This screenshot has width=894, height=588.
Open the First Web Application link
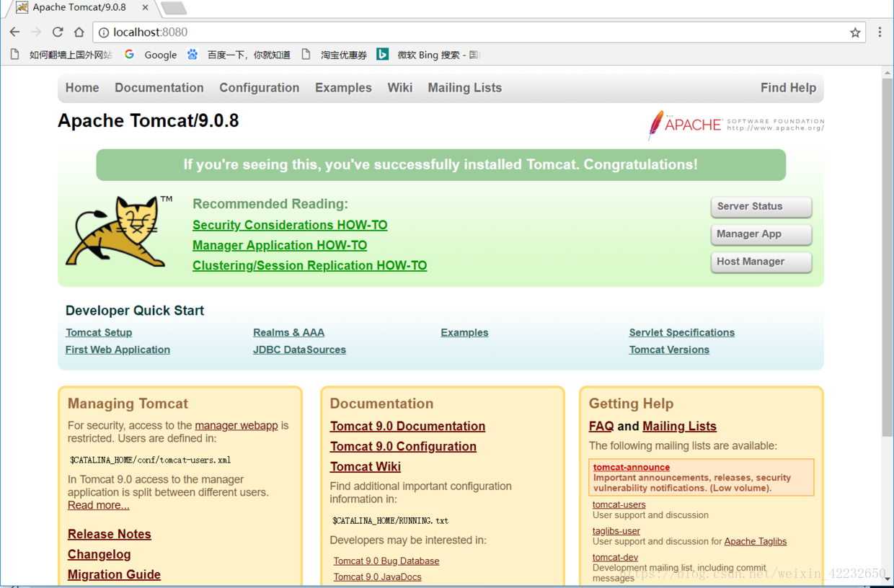pos(118,349)
